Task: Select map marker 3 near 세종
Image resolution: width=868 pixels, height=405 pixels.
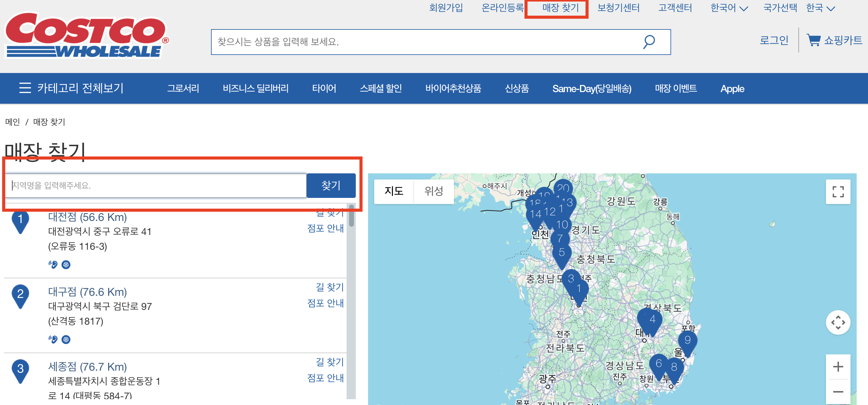Action: (x=571, y=278)
